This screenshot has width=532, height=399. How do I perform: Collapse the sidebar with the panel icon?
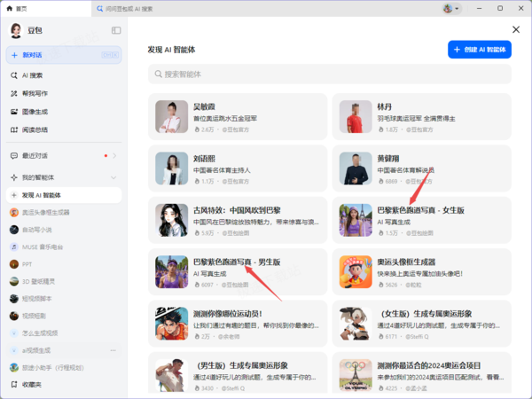[116, 30]
